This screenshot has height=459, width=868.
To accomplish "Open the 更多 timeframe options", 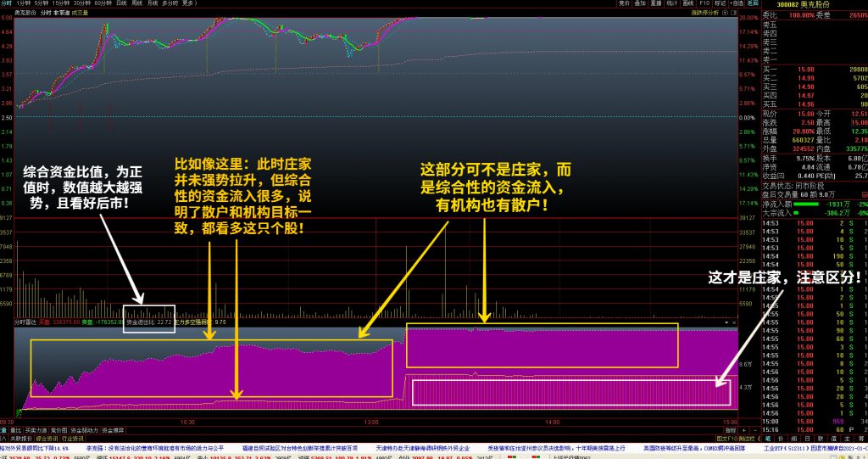I will [189, 3].
